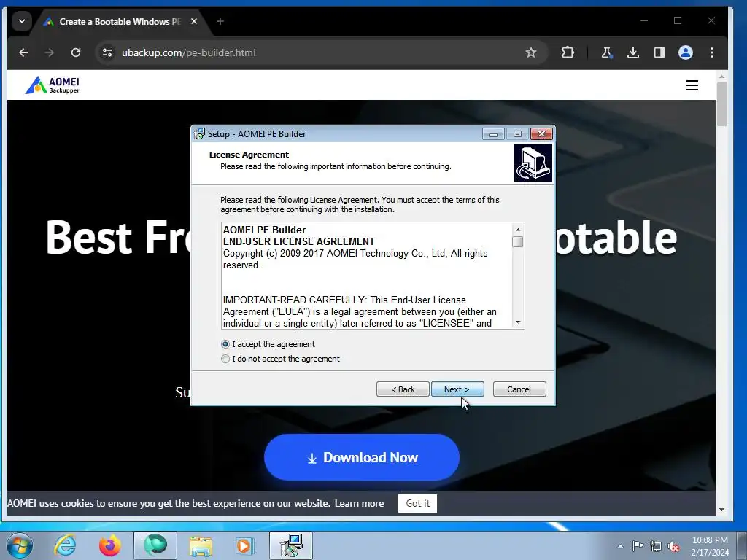Open the clock showing 10:08 PM
The height and width of the screenshot is (560, 747).
[710, 546]
